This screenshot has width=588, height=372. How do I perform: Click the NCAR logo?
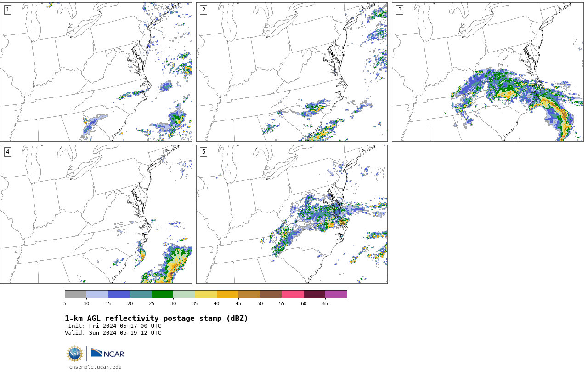coord(107,354)
